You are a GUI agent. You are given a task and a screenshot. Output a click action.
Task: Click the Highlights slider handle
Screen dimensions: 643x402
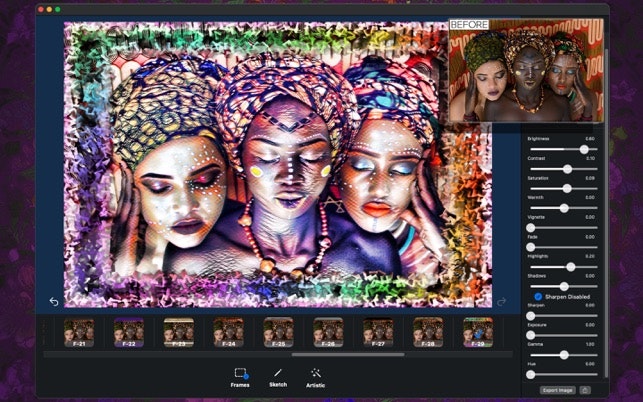[x=570, y=267]
